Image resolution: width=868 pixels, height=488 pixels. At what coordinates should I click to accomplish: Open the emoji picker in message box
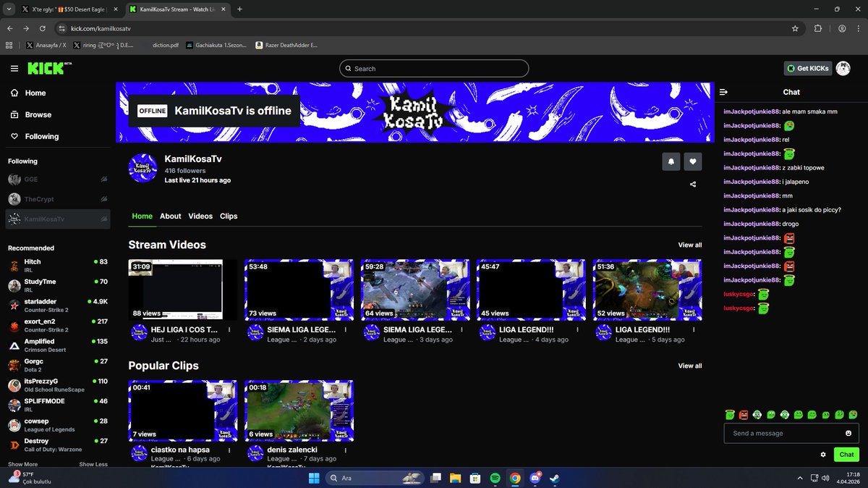coord(848,433)
